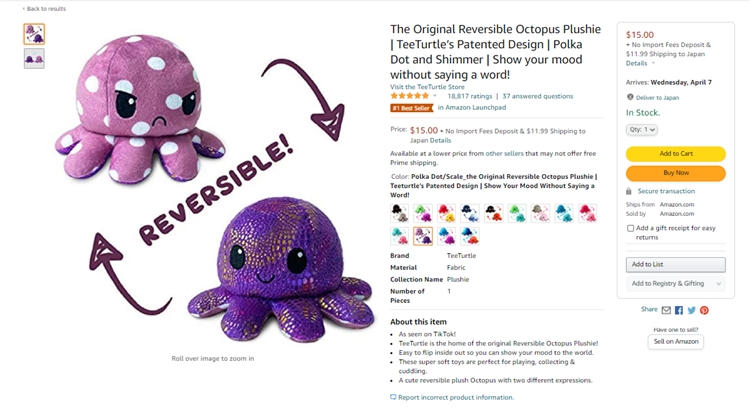
Task: Open the Qty quantity dropdown
Action: [x=641, y=130]
